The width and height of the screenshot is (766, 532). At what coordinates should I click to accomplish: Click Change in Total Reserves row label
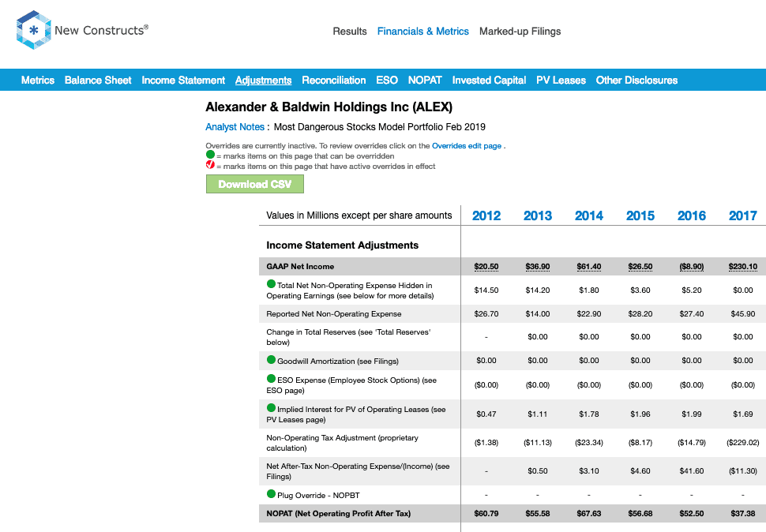click(348, 337)
